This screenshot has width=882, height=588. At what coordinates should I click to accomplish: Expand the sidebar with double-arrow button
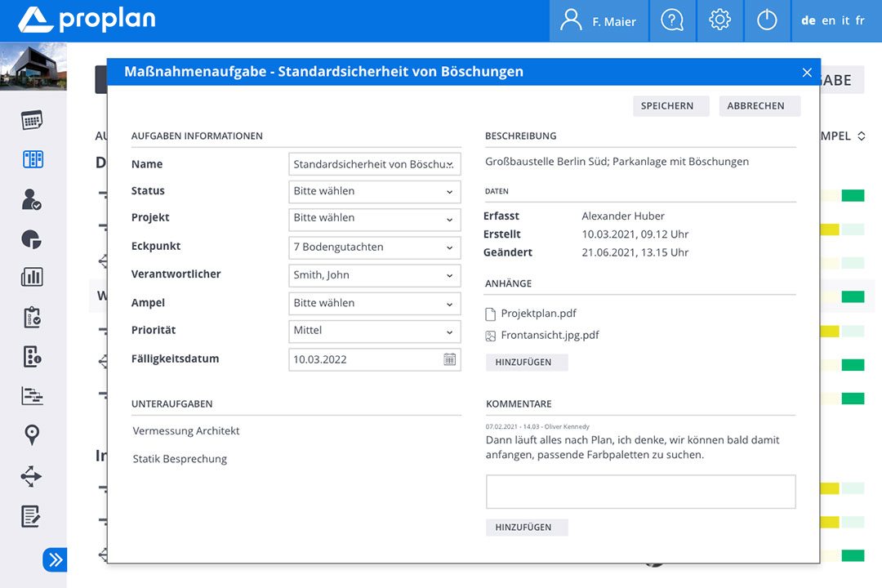55,559
